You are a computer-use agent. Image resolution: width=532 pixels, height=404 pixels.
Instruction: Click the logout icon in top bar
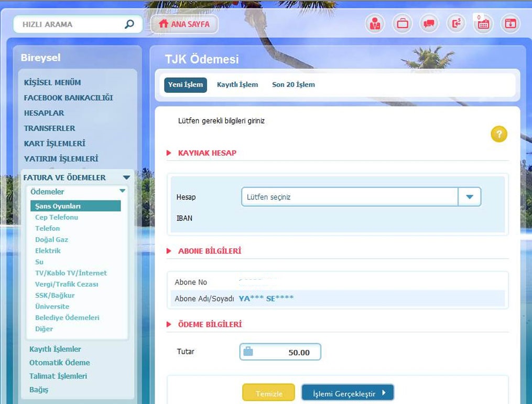tap(457, 24)
